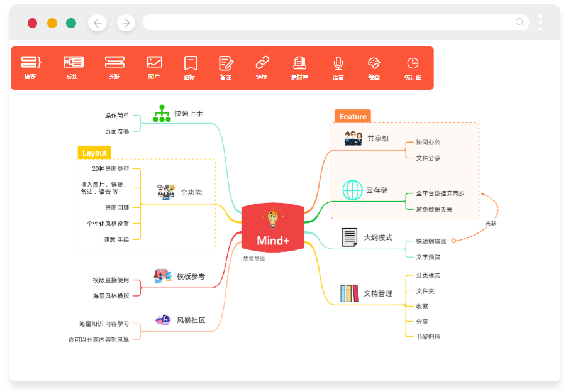
Task: Select the 云存储 branch text
Action: pyautogui.click(x=377, y=190)
